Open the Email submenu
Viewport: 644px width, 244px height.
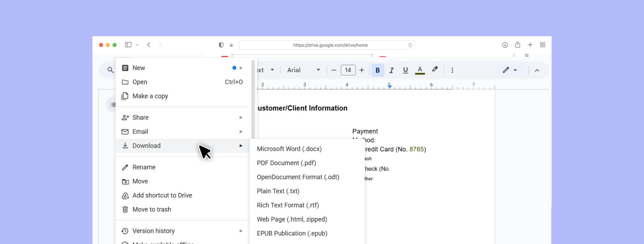(183, 132)
